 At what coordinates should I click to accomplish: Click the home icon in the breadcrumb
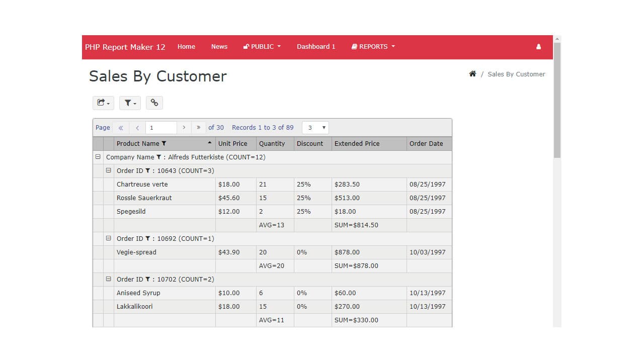tap(472, 73)
